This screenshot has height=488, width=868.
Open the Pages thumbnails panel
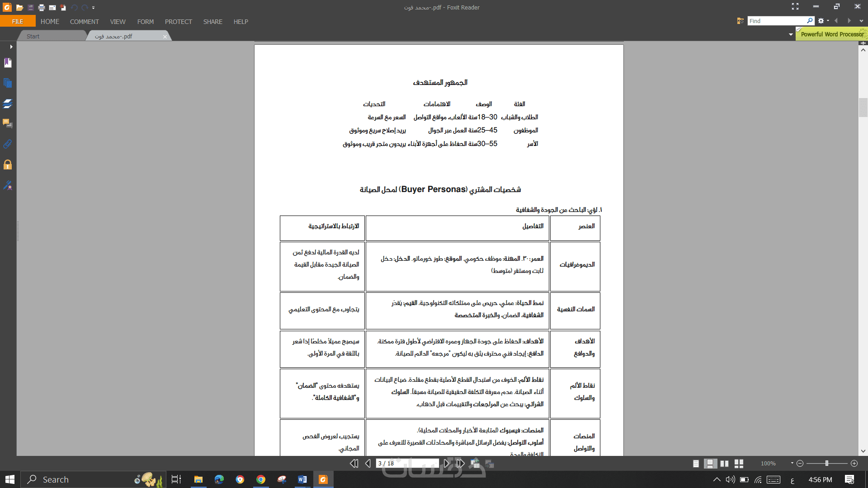[x=8, y=83]
